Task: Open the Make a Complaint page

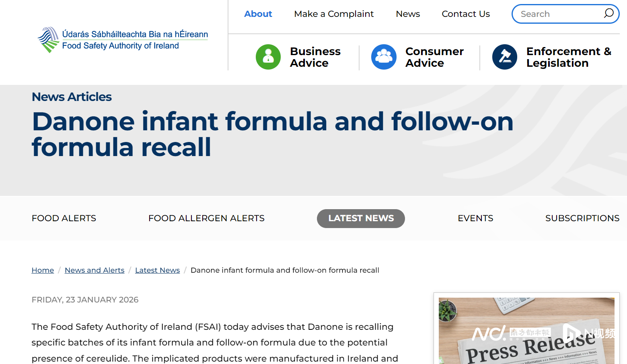Action: tap(334, 14)
